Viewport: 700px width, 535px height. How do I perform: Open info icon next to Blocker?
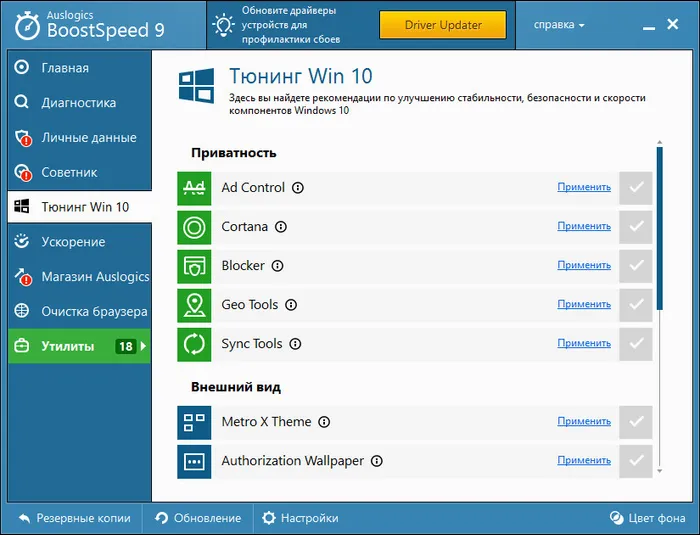(x=278, y=266)
